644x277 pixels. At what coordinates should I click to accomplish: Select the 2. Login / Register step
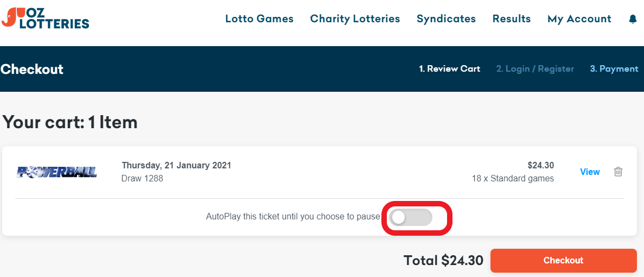(x=535, y=69)
